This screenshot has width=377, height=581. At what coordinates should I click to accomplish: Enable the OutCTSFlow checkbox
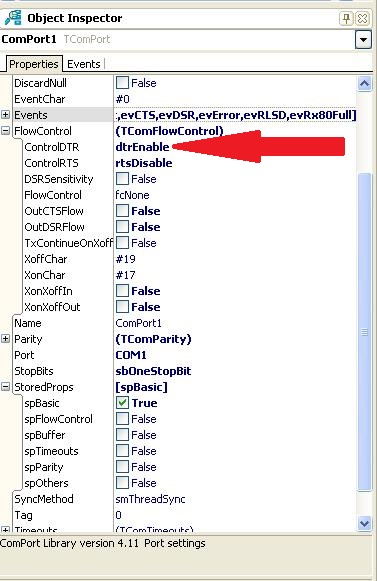[x=122, y=211]
